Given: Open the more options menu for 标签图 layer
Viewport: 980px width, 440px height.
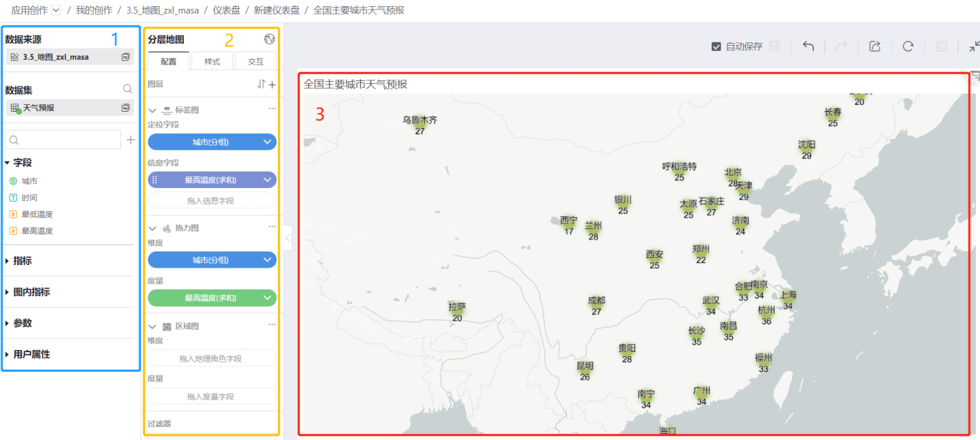Looking at the screenshot, I should point(272,109).
